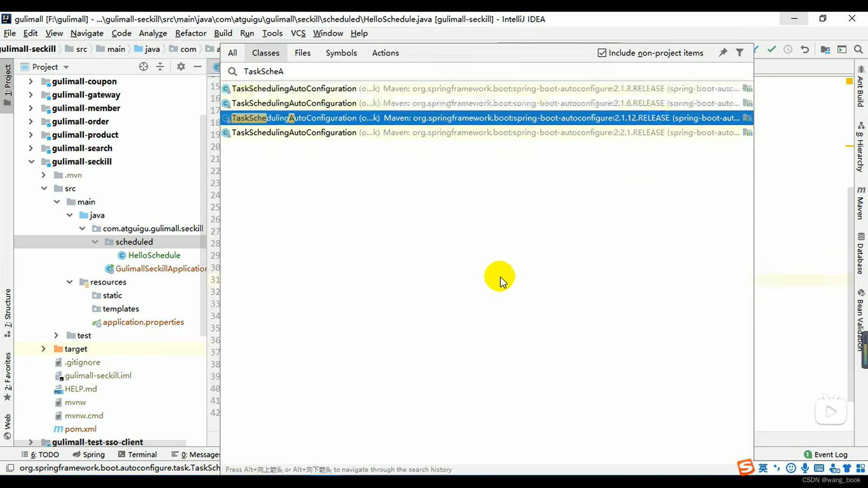Click the java breadcrumb in navigation bar
This screenshot has width=868, height=488.
147,49
